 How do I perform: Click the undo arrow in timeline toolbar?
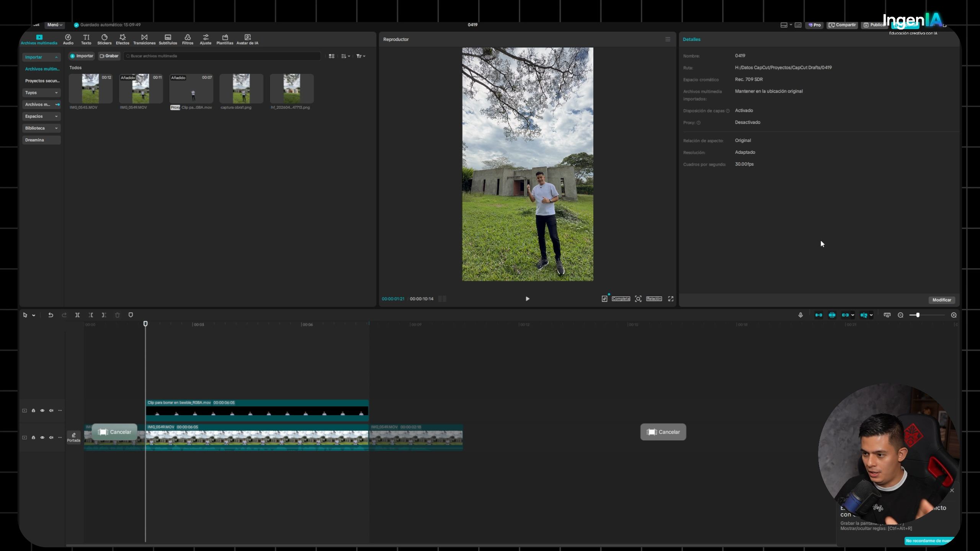51,315
